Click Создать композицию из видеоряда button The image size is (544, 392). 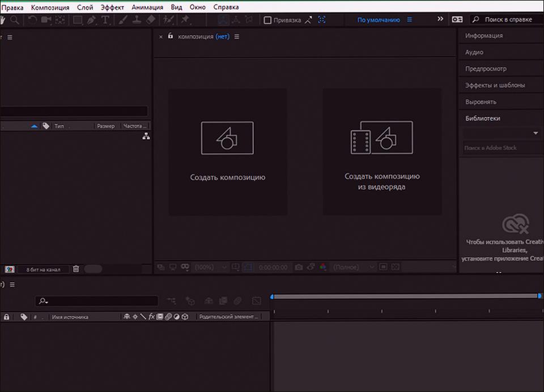[x=382, y=152]
